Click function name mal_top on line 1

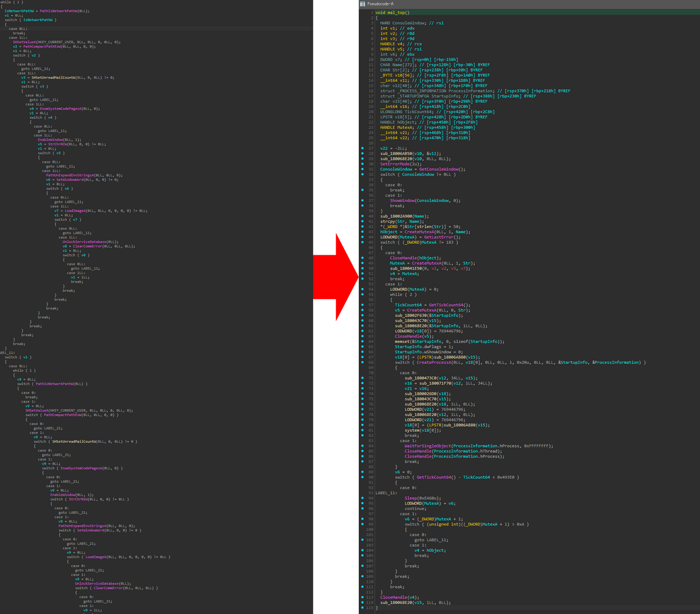[x=395, y=13]
